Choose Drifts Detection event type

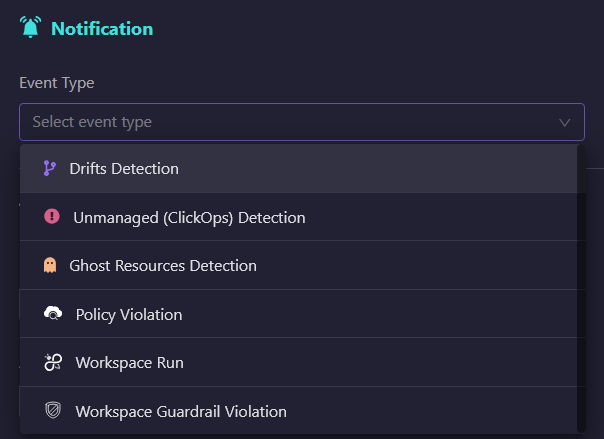point(299,169)
